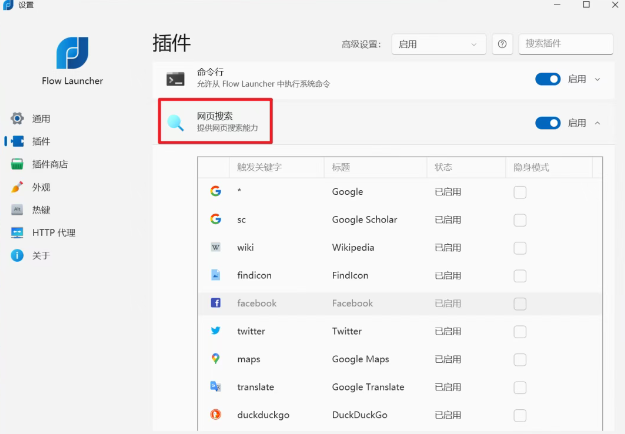
Task: Click the Google Scholar title cell
Action: tap(364, 220)
